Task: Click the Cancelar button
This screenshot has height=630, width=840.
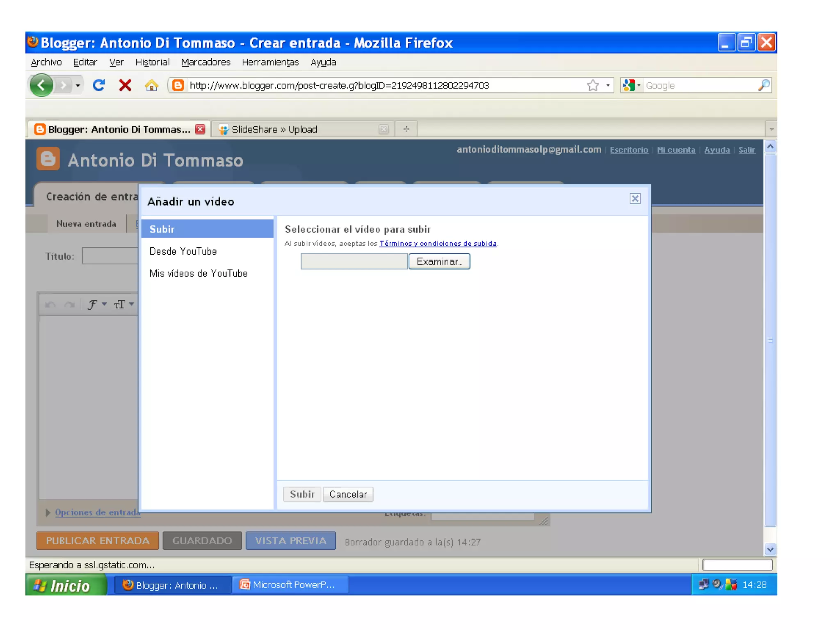Action: [348, 495]
